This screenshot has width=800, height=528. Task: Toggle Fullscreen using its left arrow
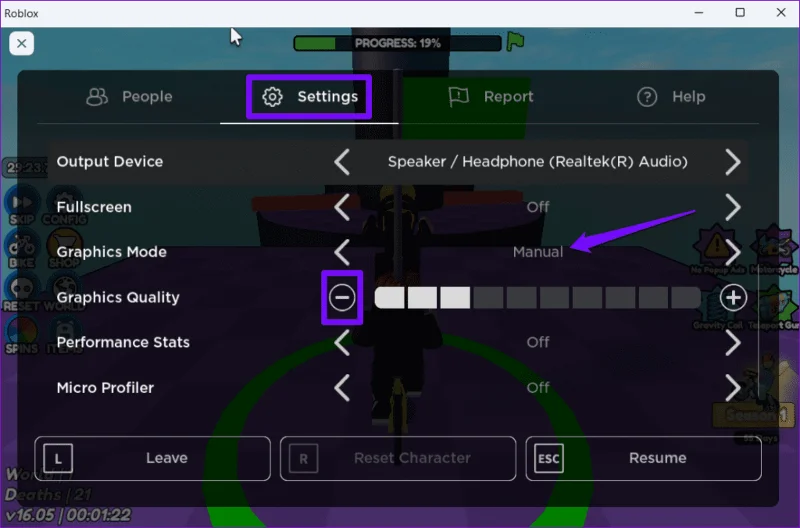coord(342,207)
